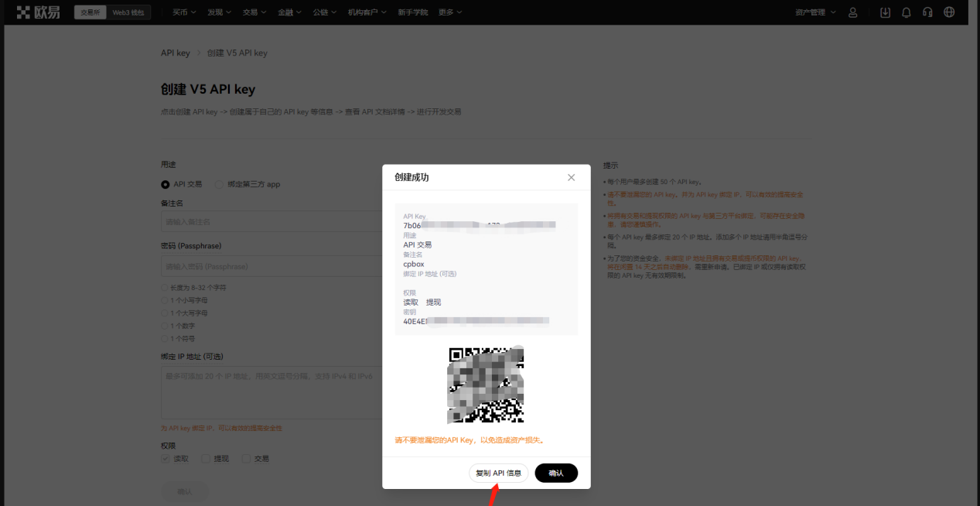The height and width of the screenshot is (506, 980).
Task: Click the API Key value starting with 7b06
Action: click(480, 225)
